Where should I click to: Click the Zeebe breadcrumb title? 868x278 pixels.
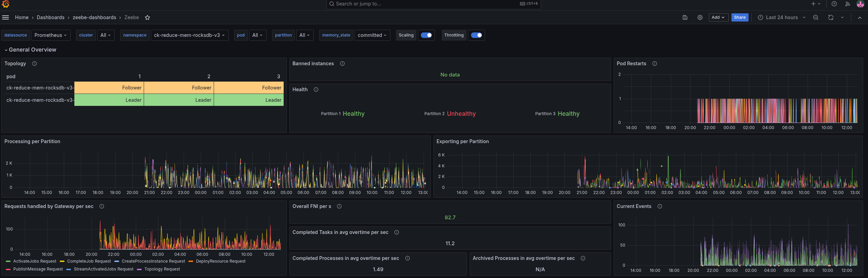coord(131,17)
